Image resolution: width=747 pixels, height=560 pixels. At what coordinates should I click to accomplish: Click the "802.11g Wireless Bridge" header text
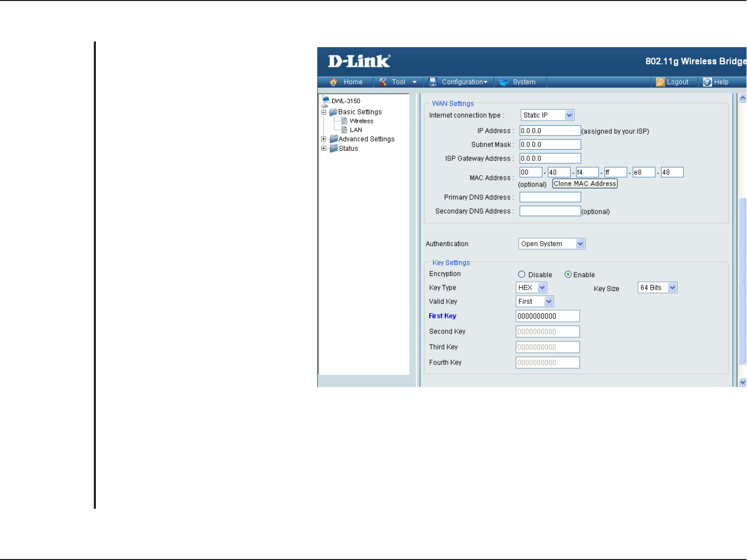696,61
